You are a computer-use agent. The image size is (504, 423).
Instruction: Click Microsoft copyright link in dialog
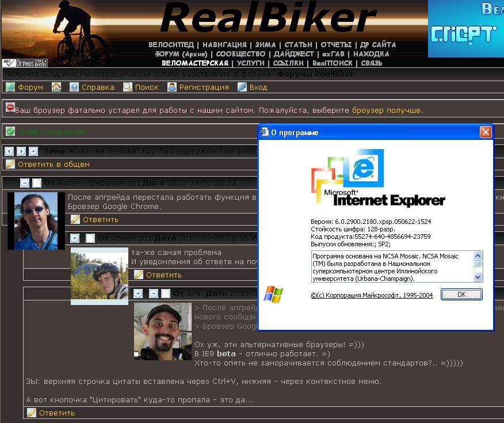[372, 295]
